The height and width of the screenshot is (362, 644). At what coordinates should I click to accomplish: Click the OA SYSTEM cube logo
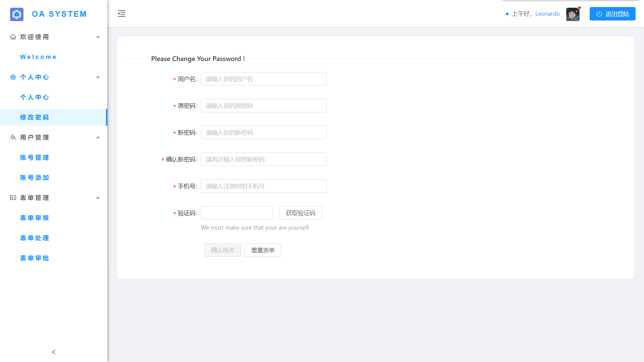17,14
